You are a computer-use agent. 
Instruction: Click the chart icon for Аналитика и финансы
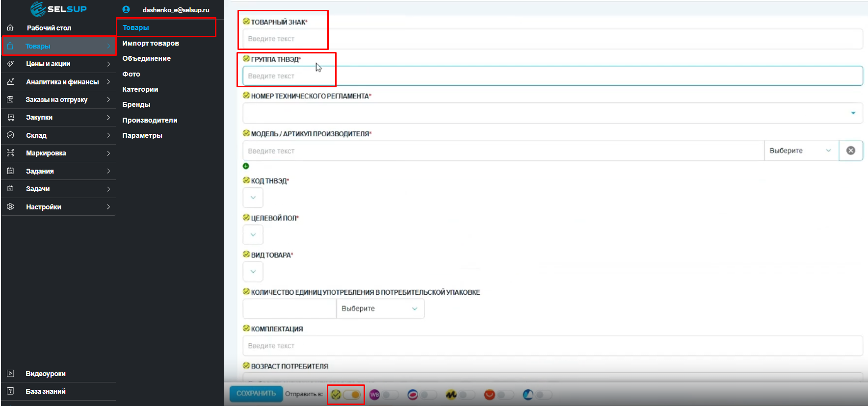(10, 81)
